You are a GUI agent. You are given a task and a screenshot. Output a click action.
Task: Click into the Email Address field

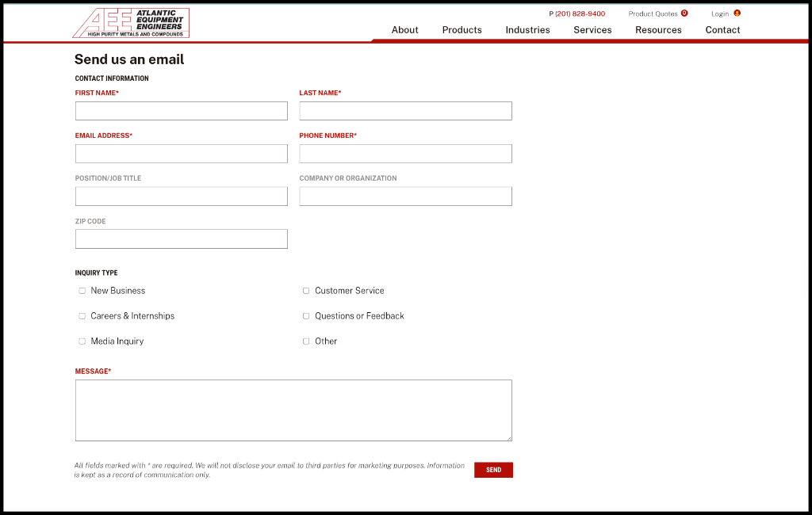pos(181,154)
